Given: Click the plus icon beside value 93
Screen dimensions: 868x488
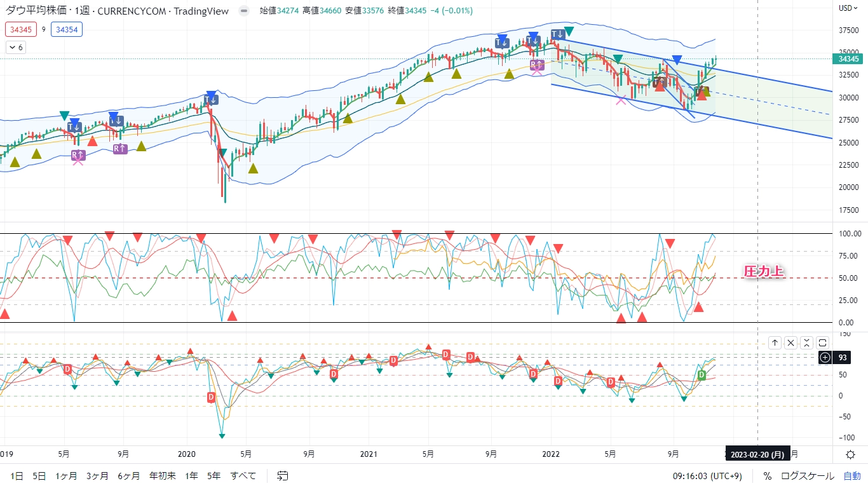Looking at the screenshot, I should 825,358.
